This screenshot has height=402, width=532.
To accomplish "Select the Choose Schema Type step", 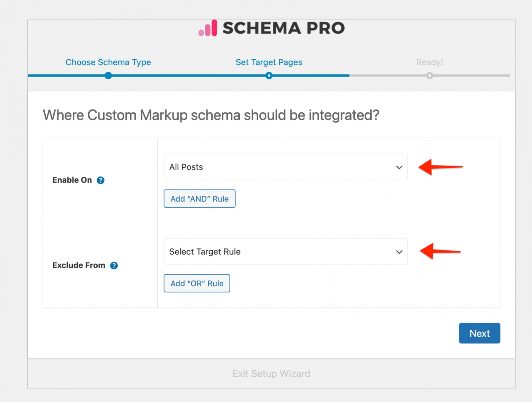I will (108, 62).
